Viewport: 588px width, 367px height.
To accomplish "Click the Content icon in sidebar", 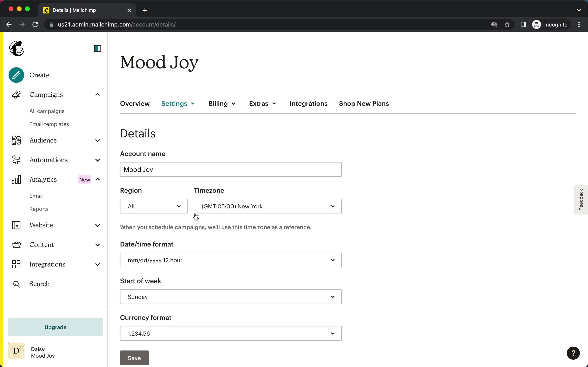I will click(16, 244).
